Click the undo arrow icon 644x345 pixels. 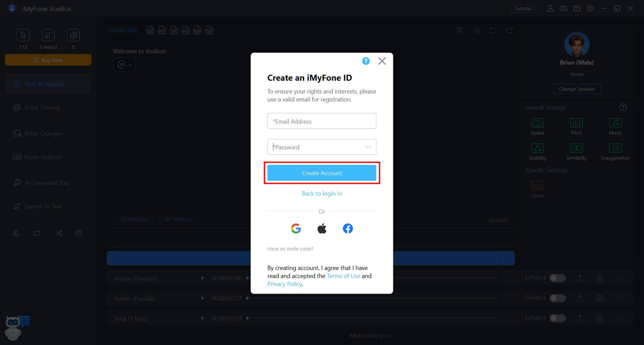click(493, 30)
